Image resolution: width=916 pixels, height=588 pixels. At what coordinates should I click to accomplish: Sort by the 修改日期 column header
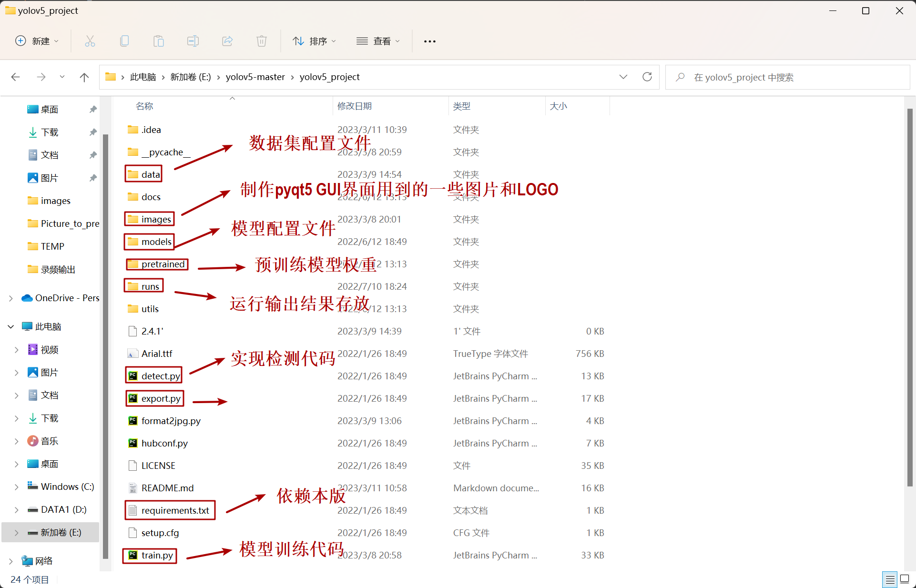(x=355, y=106)
